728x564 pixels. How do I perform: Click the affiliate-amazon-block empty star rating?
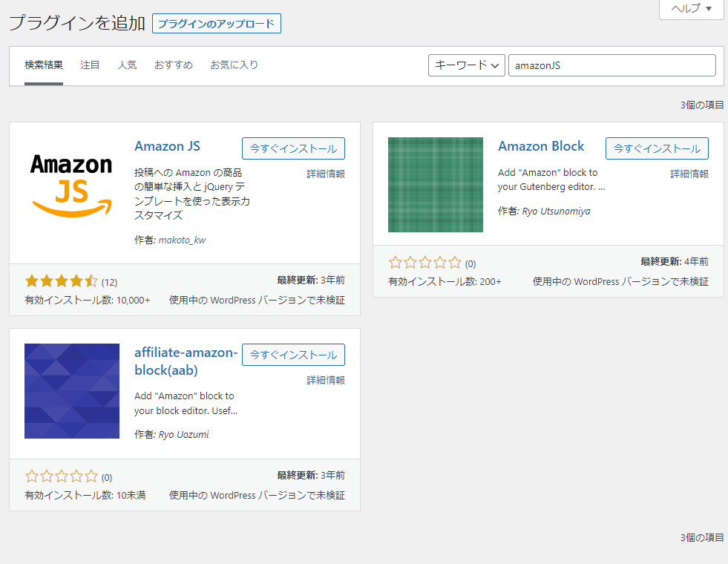[x=62, y=476]
